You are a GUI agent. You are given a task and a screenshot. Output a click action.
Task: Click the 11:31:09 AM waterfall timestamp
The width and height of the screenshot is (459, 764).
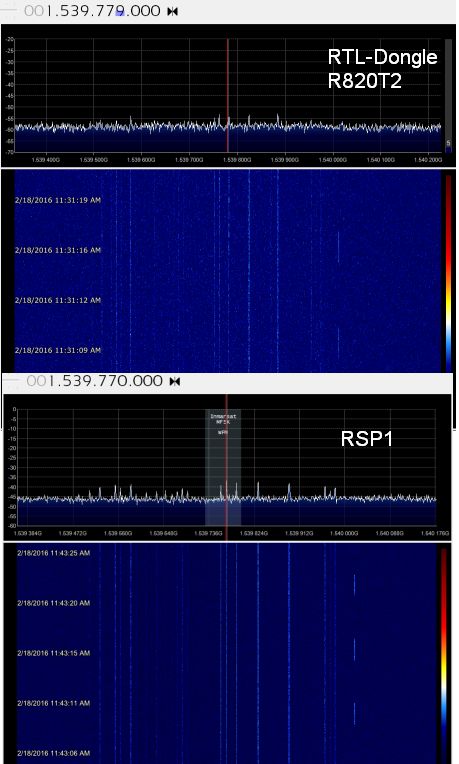pyautogui.click(x=58, y=350)
